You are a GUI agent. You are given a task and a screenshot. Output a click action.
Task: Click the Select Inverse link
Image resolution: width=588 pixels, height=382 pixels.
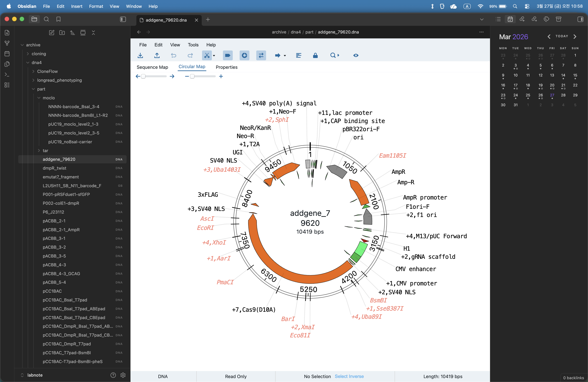click(349, 376)
